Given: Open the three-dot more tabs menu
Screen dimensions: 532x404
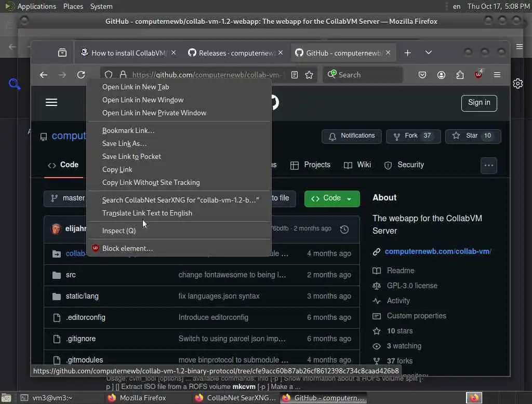Looking at the screenshot, I should coord(488,166).
